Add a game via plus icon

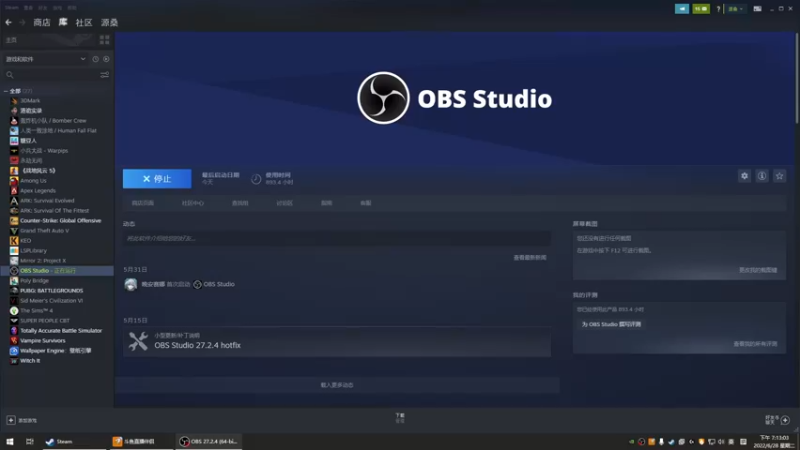pos(11,420)
